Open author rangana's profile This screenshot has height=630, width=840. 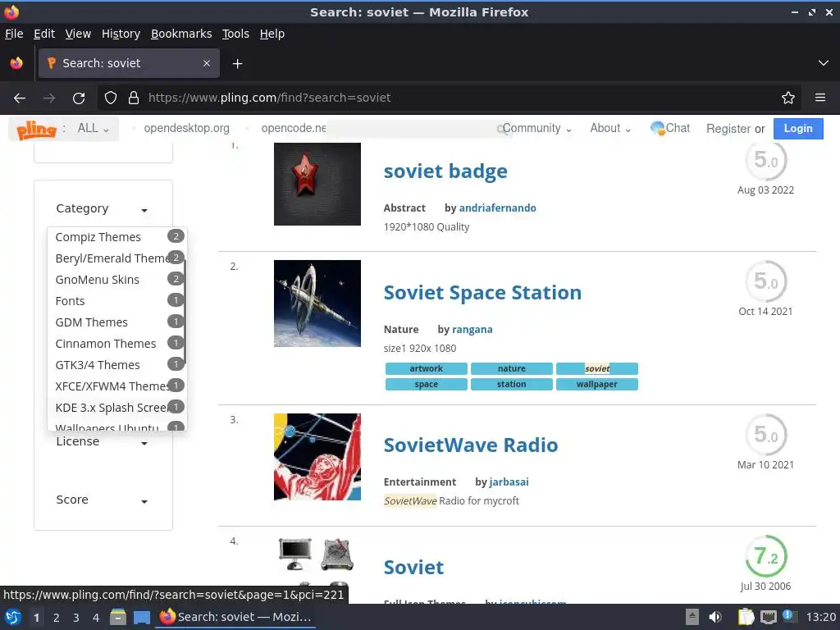click(472, 330)
